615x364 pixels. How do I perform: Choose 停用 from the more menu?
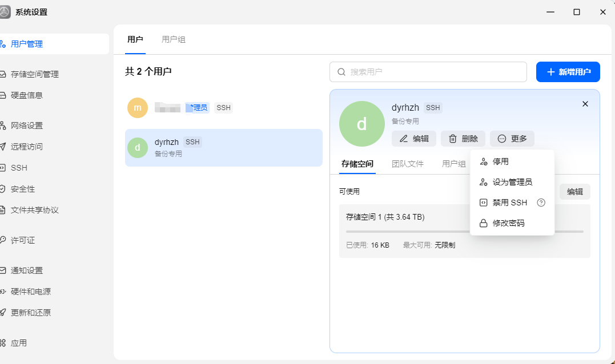512,161
